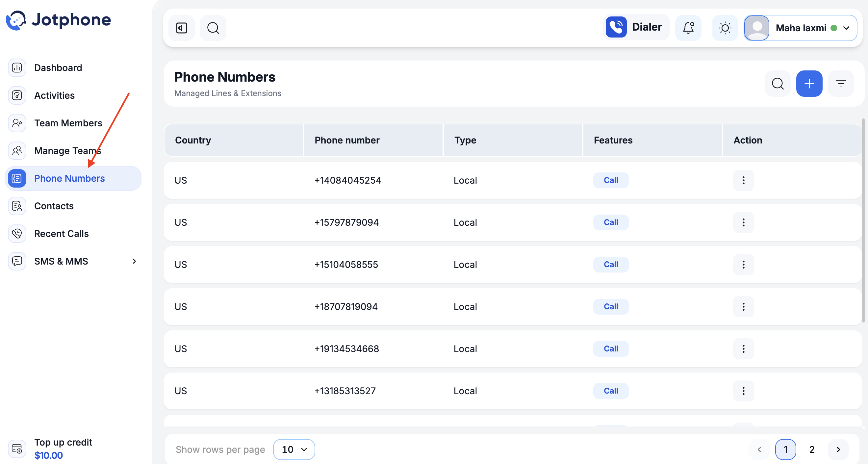
Task: Click the table vertical scrollbar
Action: (x=863, y=221)
